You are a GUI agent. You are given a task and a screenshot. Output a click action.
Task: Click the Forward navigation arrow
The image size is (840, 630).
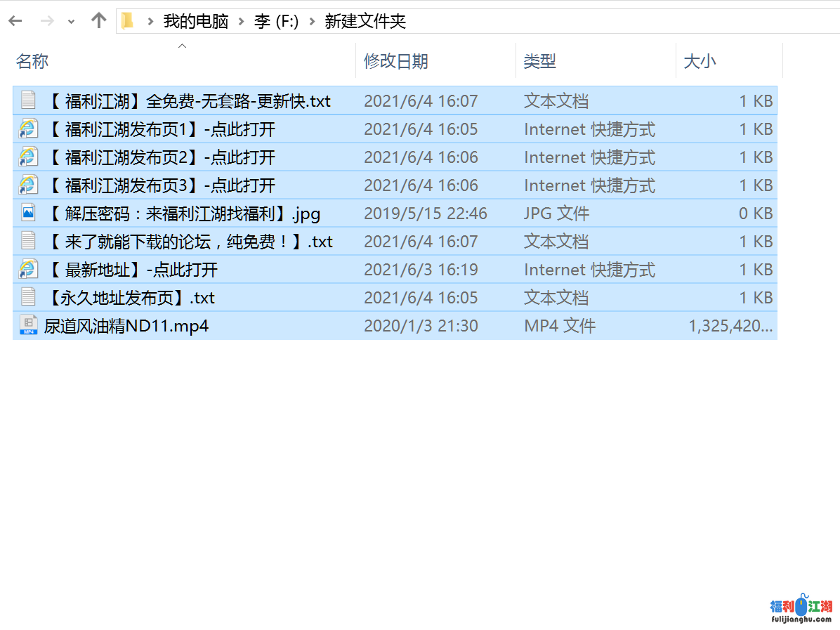tap(47, 21)
